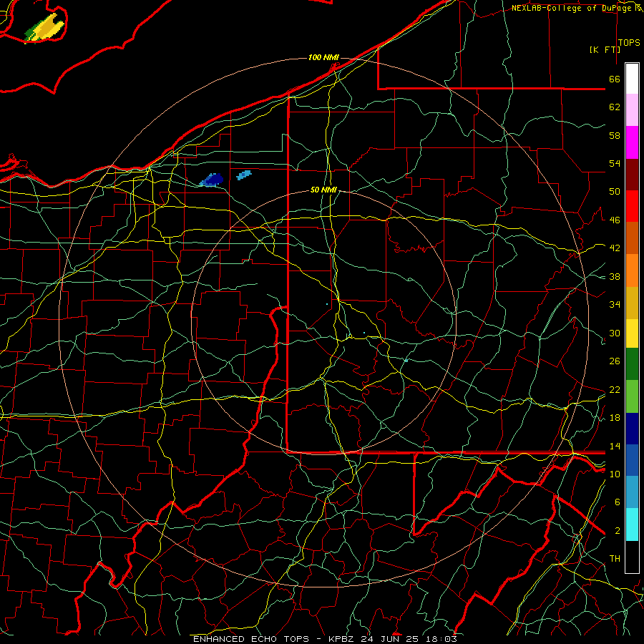This screenshot has width=644, height=644.
Task: Click the "100 NMI" range ring label
Action: (323, 57)
